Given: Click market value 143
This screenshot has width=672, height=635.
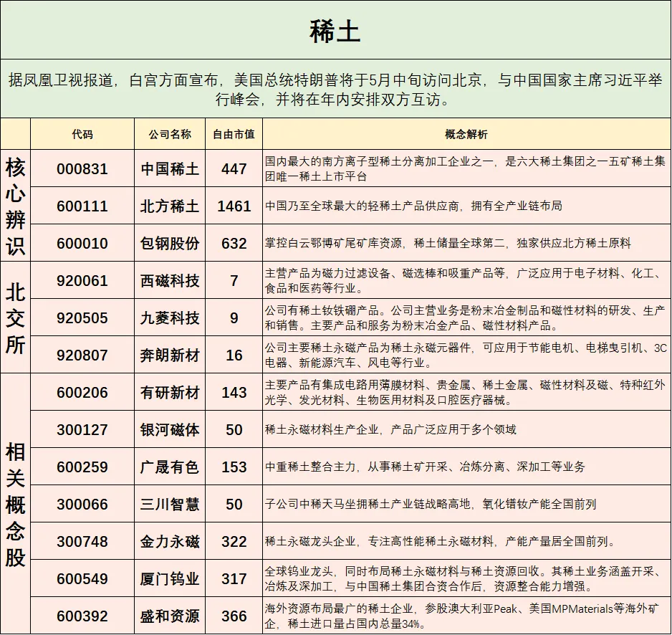Looking at the screenshot, I should [234, 393].
